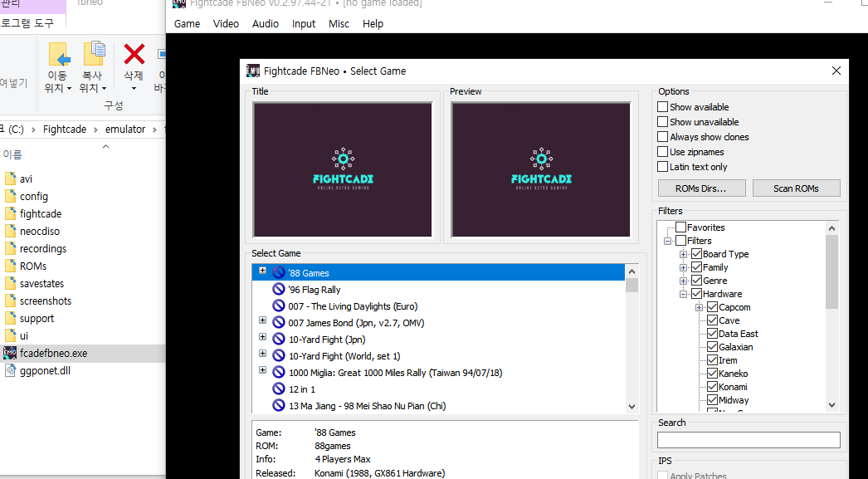Select the support folder icon
The width and height of the screenshot is (868, 479).
click(11, 318)
